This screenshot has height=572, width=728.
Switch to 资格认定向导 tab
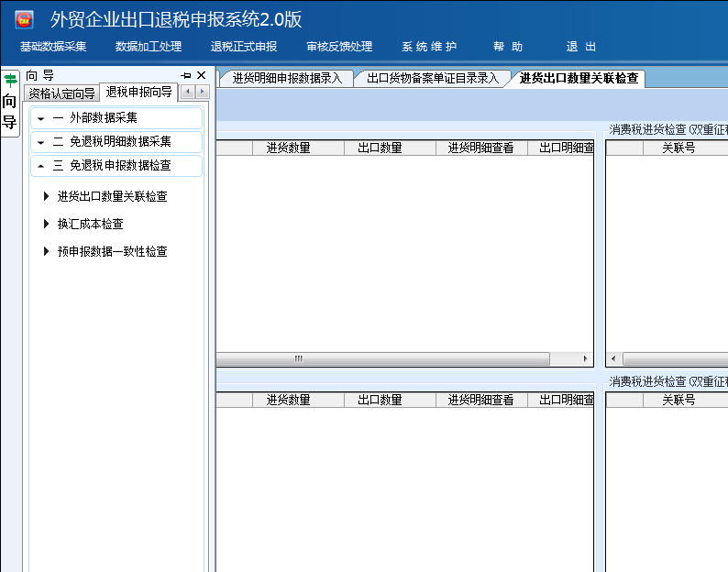[61, 93]
